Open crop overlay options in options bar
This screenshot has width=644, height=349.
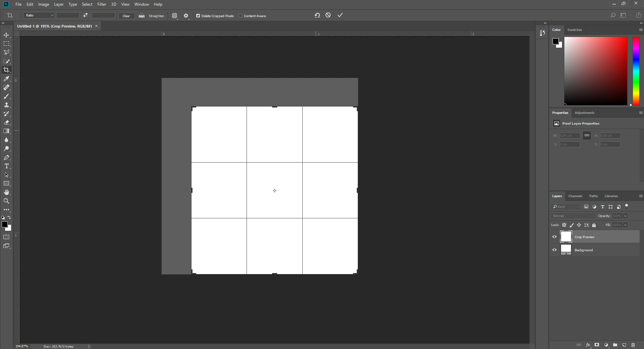click(x=174, y=15)
